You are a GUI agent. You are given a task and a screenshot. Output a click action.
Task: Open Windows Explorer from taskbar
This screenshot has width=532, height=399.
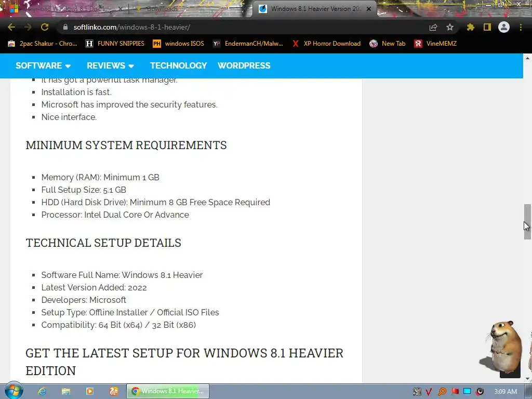[x=66, y=391]
